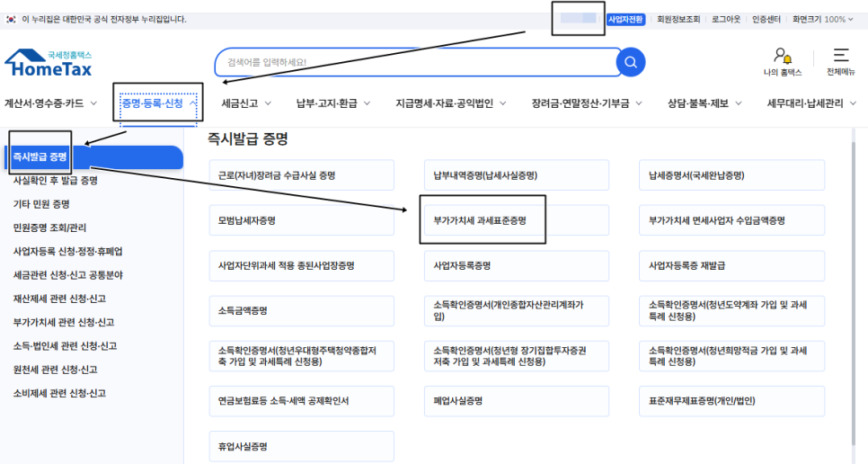Click 폐업사실증명
This screenshot has height=464, width=868.
[x=517, y=401]
